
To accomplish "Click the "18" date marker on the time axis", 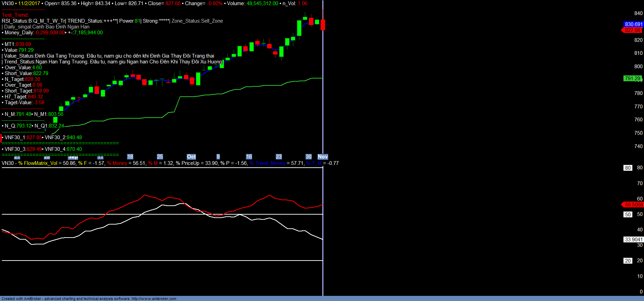I will 130,157.
